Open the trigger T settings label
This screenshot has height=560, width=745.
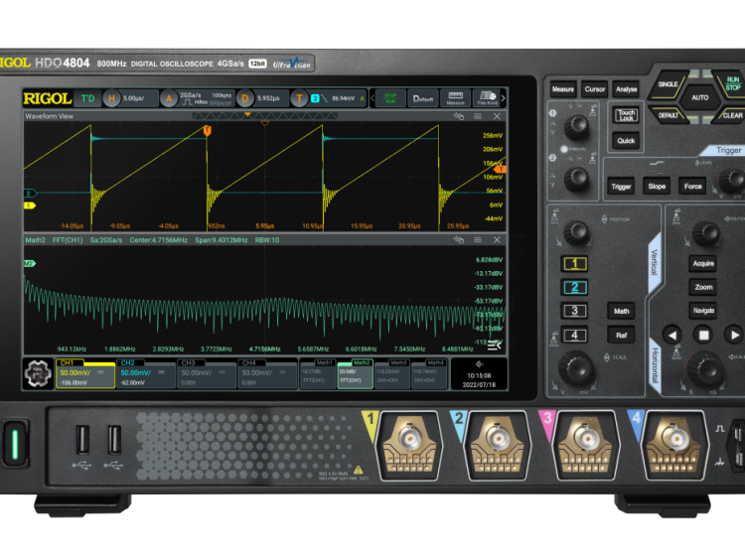[298, 98]
